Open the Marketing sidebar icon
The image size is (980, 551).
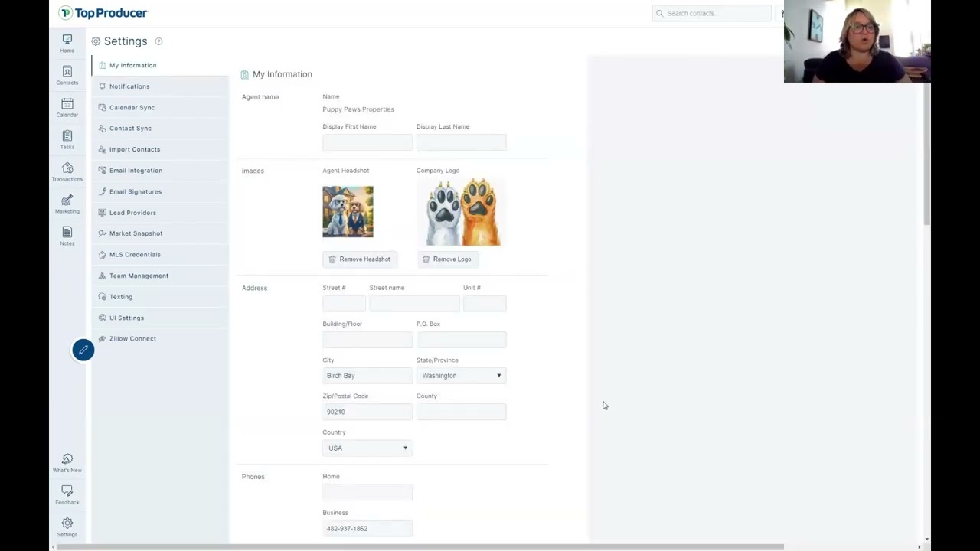(x=67, y=204)
